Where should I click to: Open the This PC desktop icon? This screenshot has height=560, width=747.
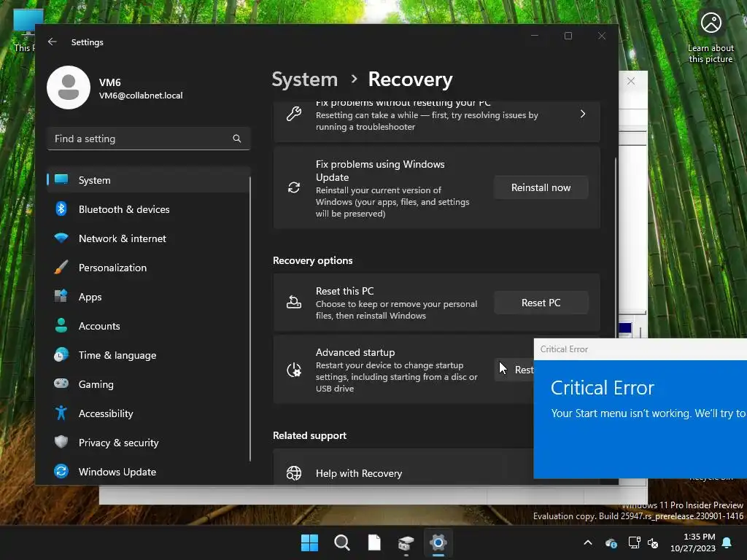point(24,30)
